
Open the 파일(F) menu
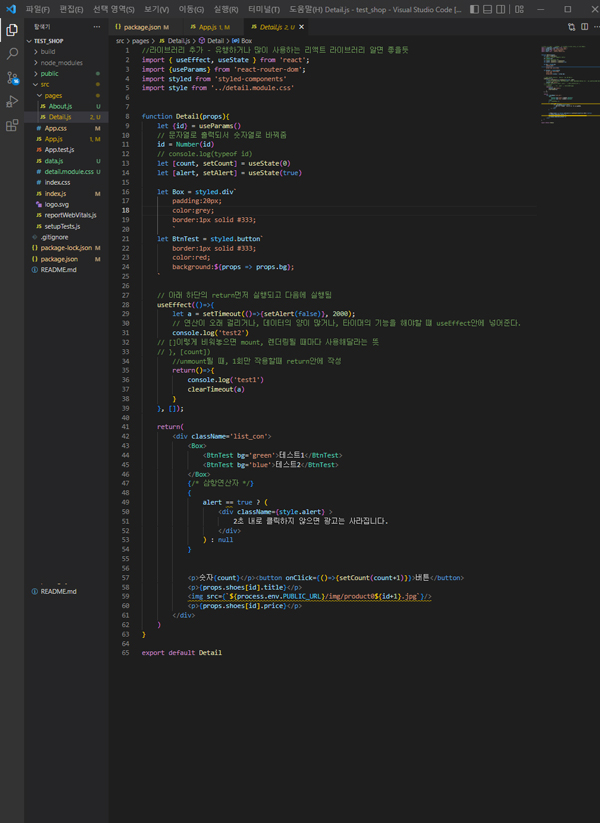[x=37, y=9]
